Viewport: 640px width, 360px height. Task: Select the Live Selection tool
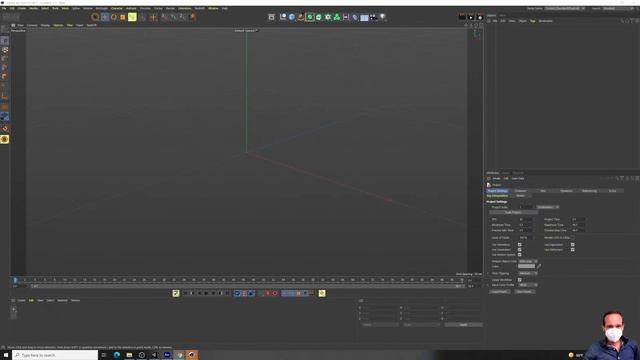[95, 17]
